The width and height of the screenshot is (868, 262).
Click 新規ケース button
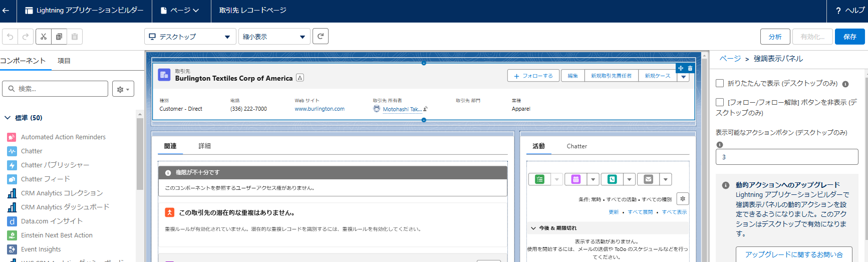[658, 76]
